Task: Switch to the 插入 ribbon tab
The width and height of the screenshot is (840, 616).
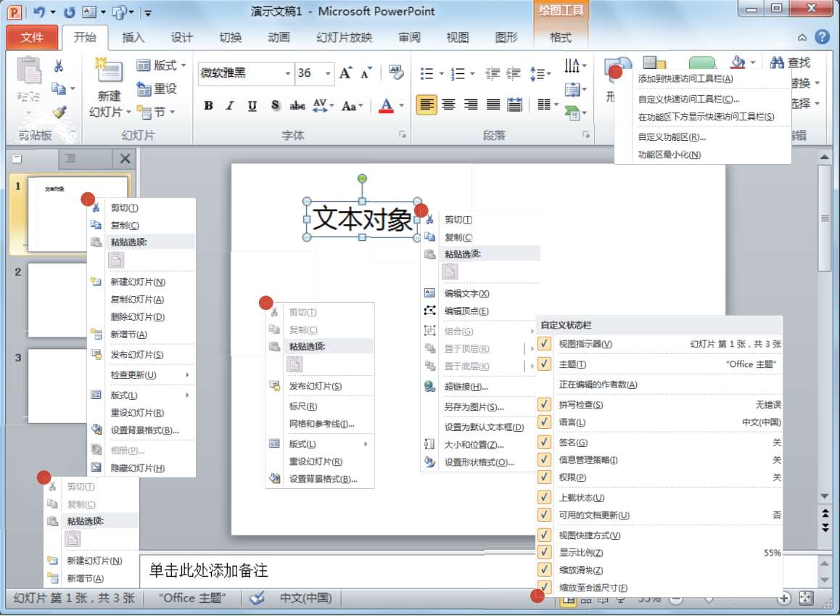Action: pyautogui.click(x=133, y=38)
